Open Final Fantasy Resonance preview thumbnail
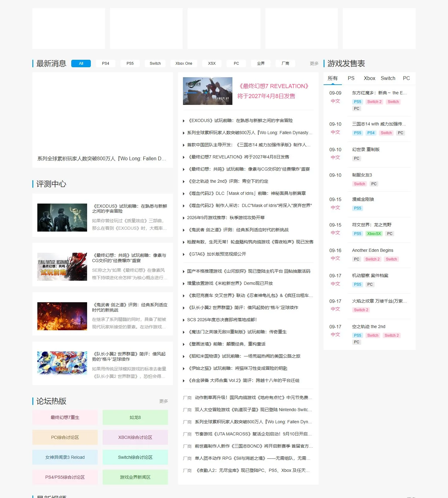448x498 pixels. click(62, 267)
